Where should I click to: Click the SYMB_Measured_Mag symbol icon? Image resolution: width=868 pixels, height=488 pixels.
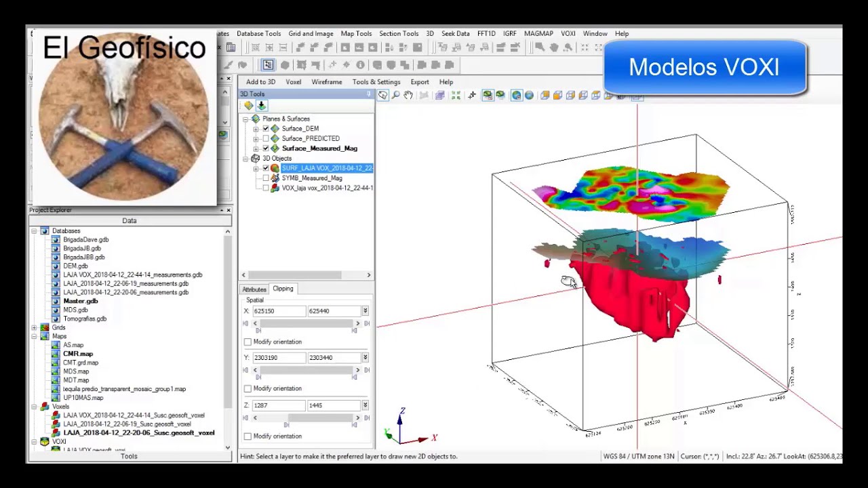(275, 178)
